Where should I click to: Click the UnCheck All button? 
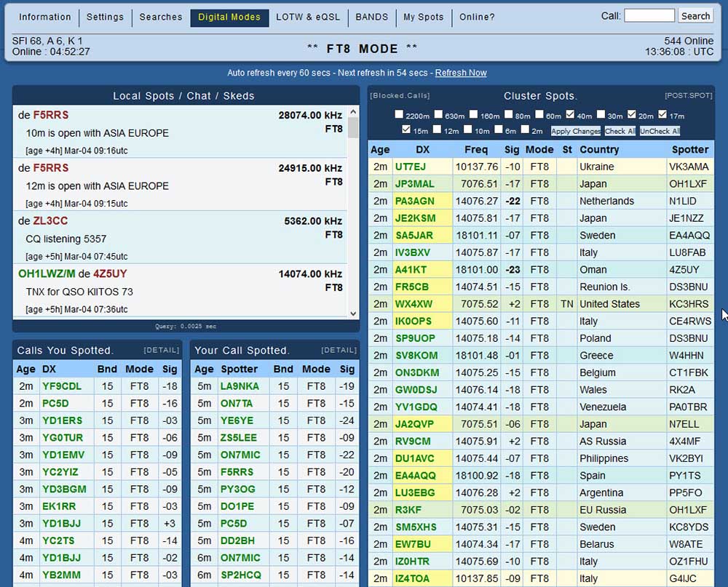coord(660,132)
